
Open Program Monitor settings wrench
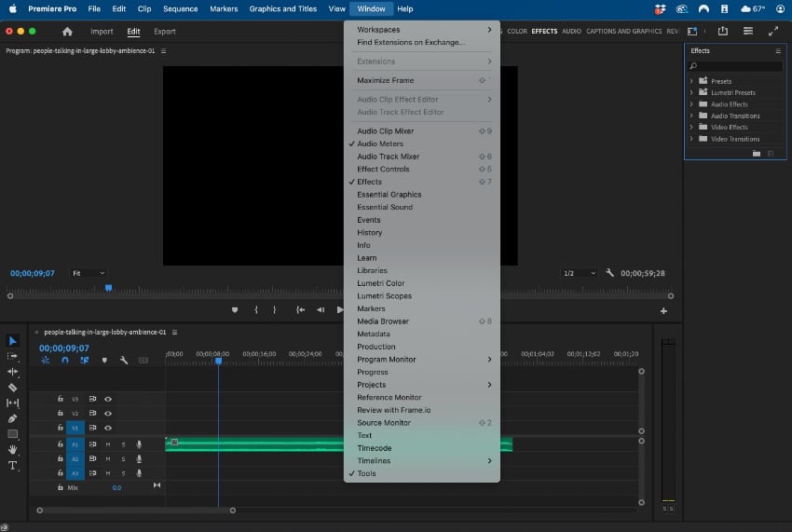609,273
